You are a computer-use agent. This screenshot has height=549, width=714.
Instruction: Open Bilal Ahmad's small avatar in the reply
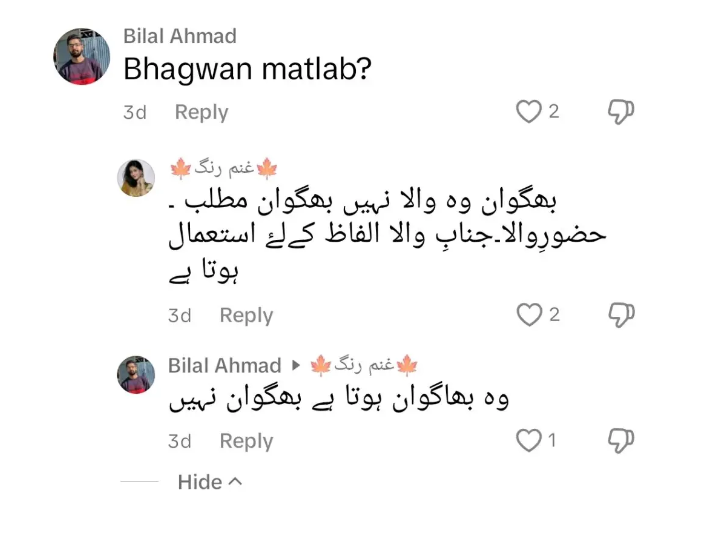(x=136, y=375)
